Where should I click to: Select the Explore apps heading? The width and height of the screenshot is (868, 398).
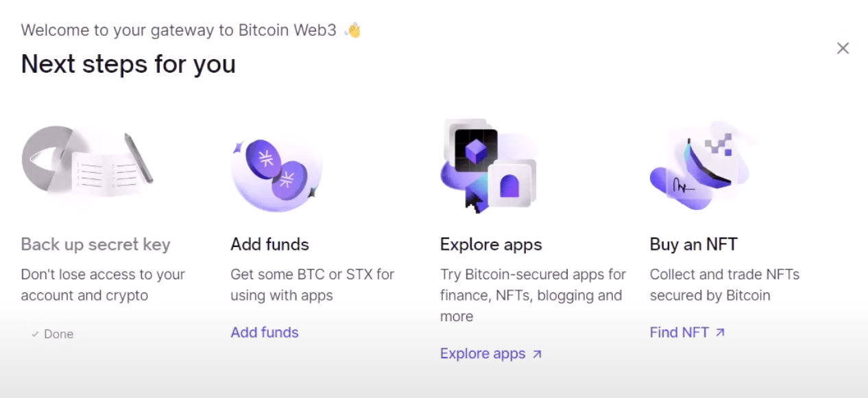pyautogui.click(x=491, y=244)
